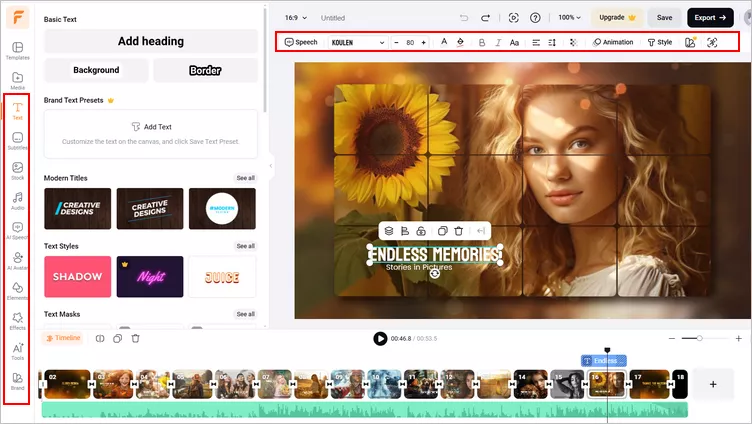The width and height of the screenshot is (752, 424).
Task: Open line spacing options
Action: pyautogui.click(x=552, y=42)
